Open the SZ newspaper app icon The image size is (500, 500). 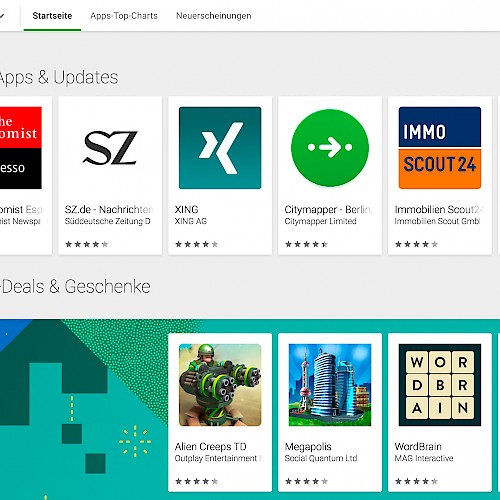click(x=110, y=148)
